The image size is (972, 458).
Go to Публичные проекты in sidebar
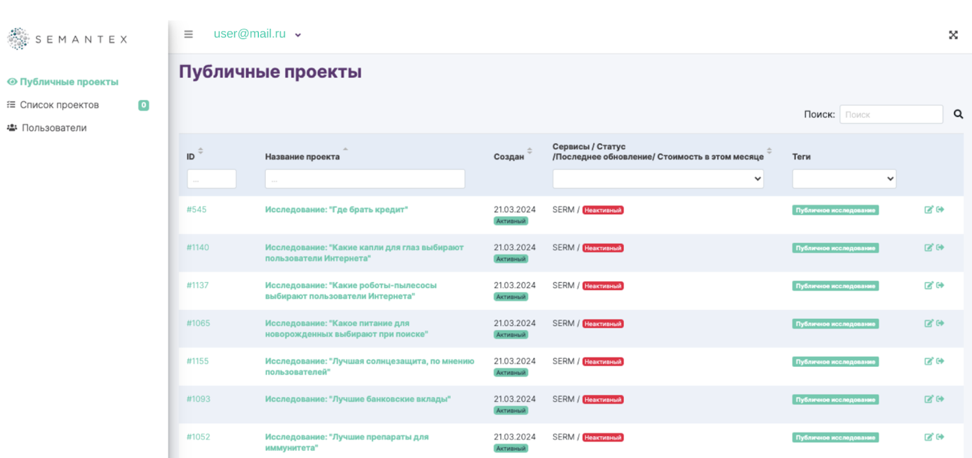(63, 82)
